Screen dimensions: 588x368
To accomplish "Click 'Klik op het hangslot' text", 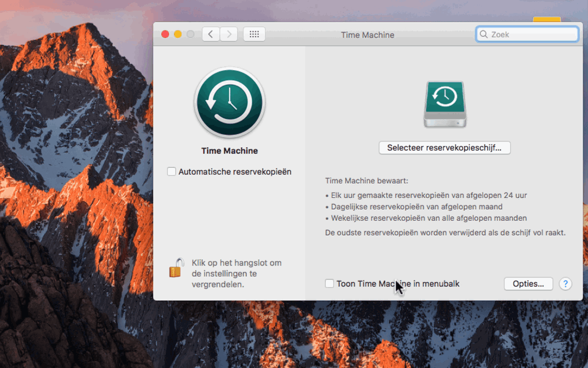I will pyautogui.click(x=236, y=273).
